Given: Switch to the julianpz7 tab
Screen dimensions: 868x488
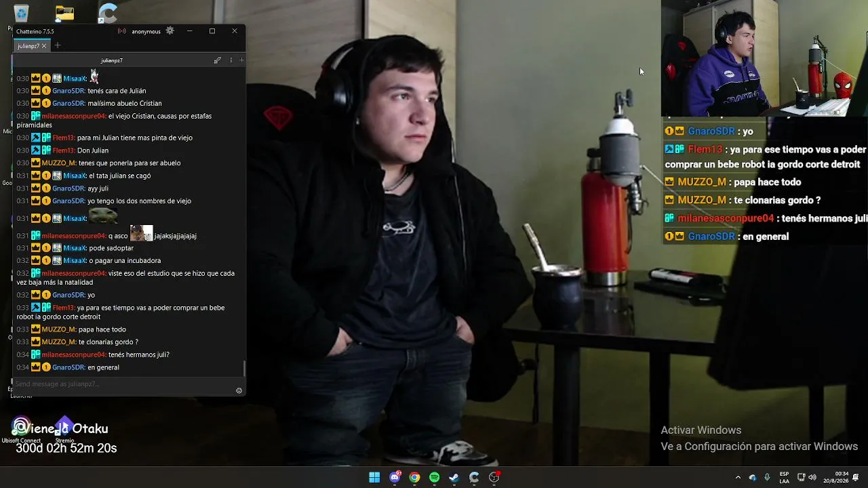Looking at the screenshot, I should [28, 46].
